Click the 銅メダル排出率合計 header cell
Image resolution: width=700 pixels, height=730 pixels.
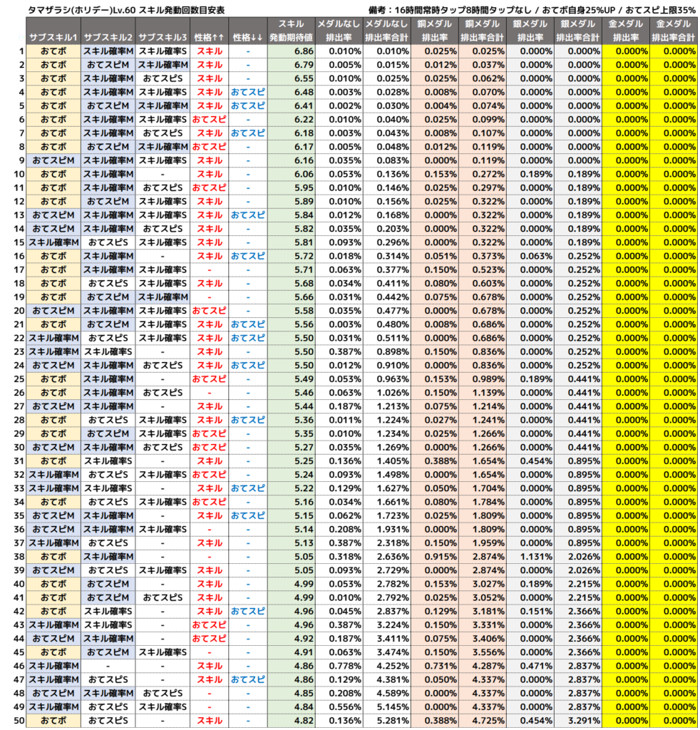pos(483,31)
